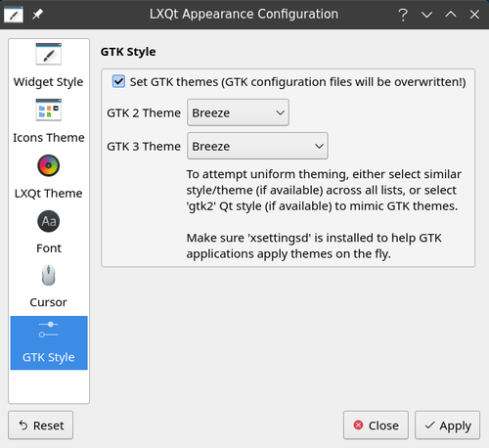489x448 pixels.
Task: Click the Reset button
Action: tap(40, 426)
